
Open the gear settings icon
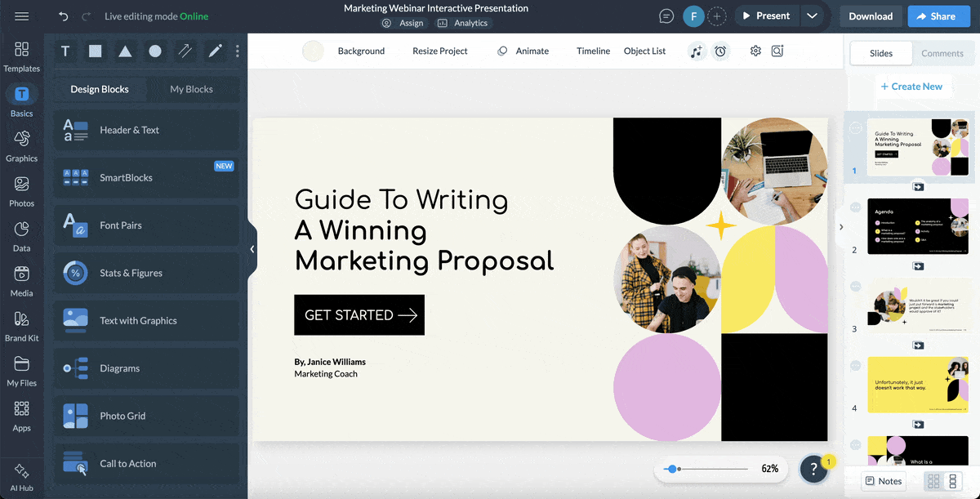755,51
